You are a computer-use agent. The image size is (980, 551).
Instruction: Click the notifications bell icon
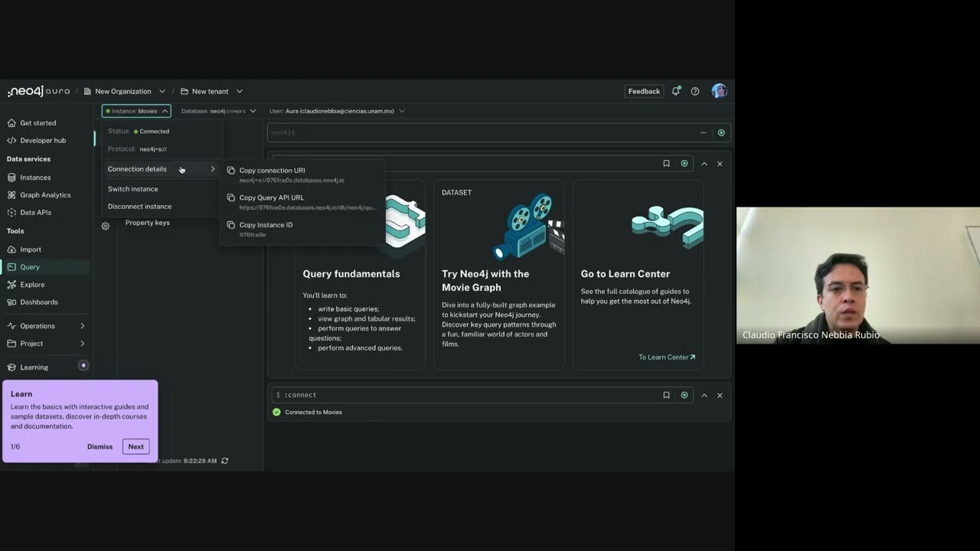pyautogui.click(x=676, y=91)
